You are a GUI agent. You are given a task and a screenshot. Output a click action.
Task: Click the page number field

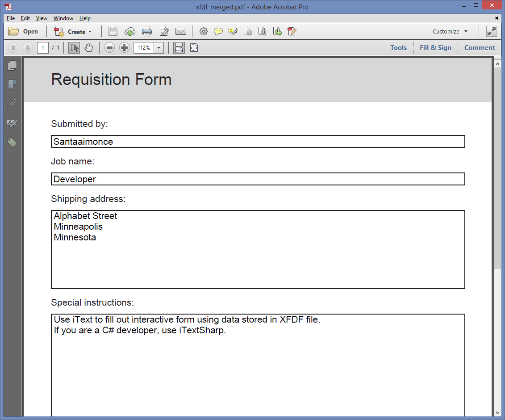point(43,48)
